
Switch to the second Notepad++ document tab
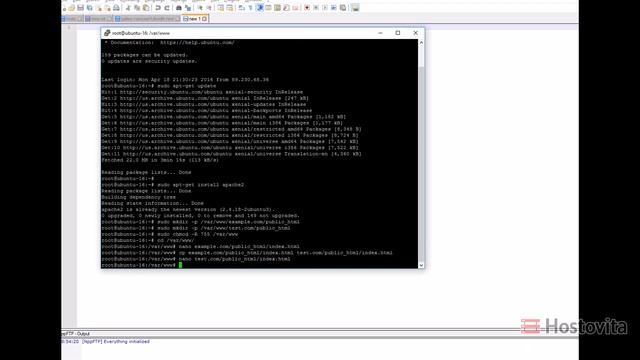coord(98,19)
